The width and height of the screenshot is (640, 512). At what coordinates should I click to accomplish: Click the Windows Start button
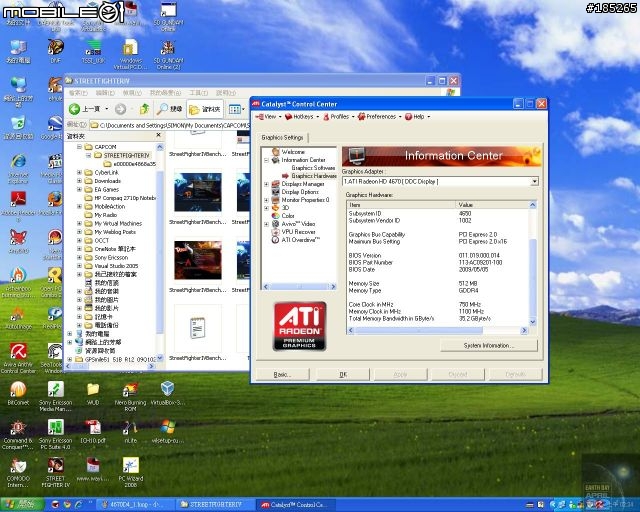tap(21, 505)
